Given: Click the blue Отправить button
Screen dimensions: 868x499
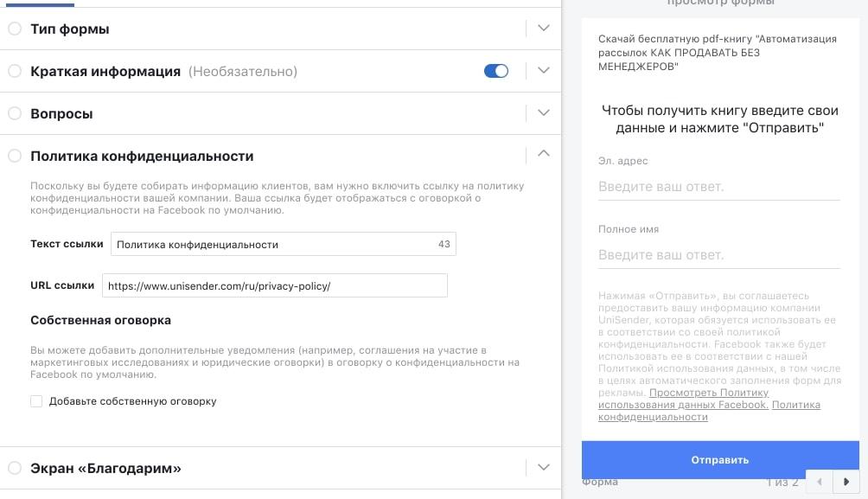Looking at the screenshot, I should coord(720,460).
